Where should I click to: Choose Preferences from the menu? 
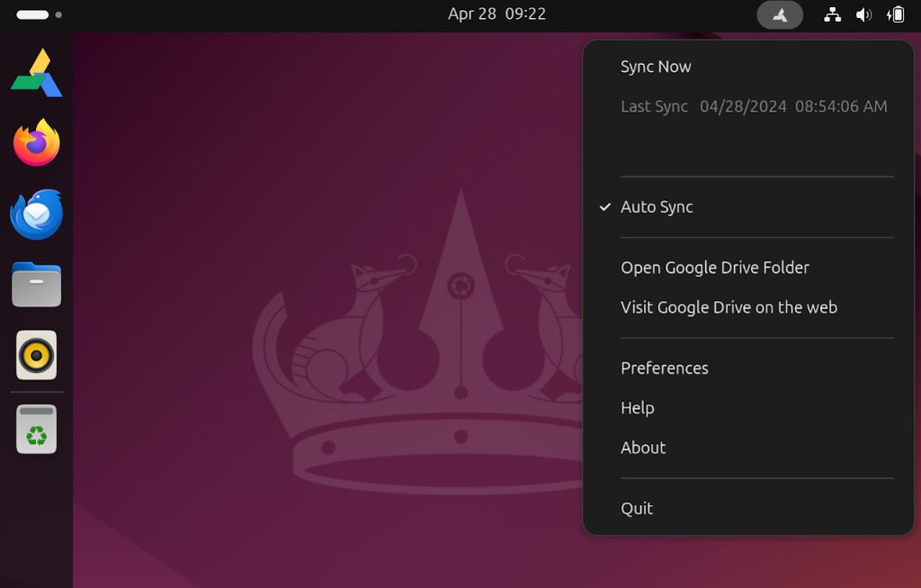(x=664, y=368)
